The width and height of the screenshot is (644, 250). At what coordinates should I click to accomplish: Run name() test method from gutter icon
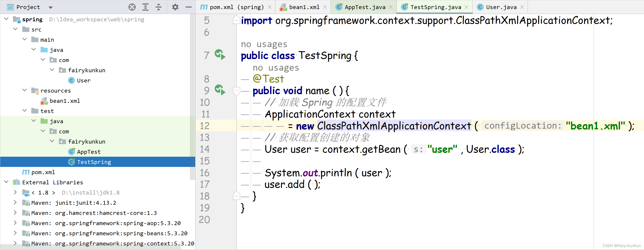[x=220, y=90]
